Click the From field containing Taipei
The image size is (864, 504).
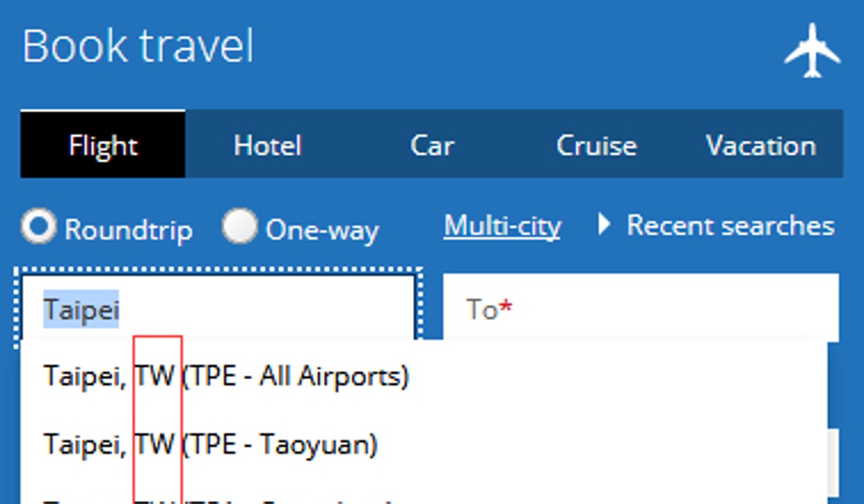click(219, 308)
